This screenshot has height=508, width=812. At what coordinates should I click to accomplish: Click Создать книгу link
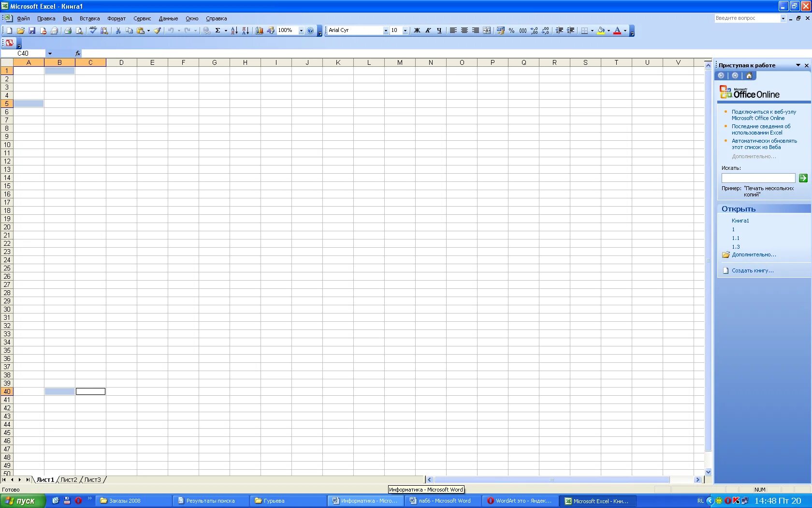point(753,270)
